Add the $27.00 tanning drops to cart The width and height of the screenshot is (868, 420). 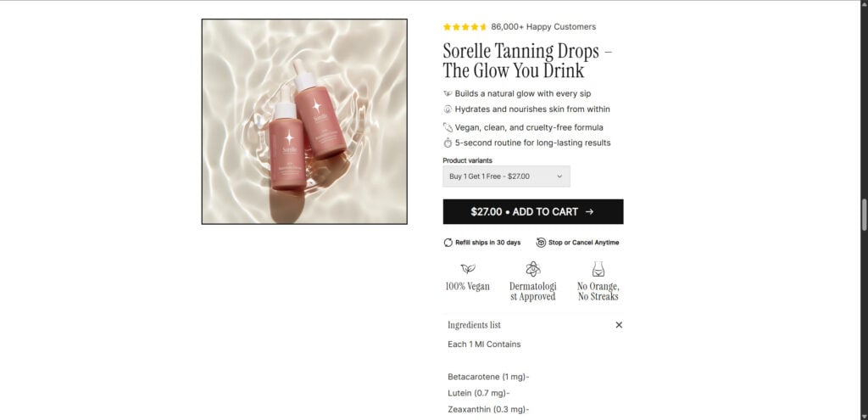point(532,212)
